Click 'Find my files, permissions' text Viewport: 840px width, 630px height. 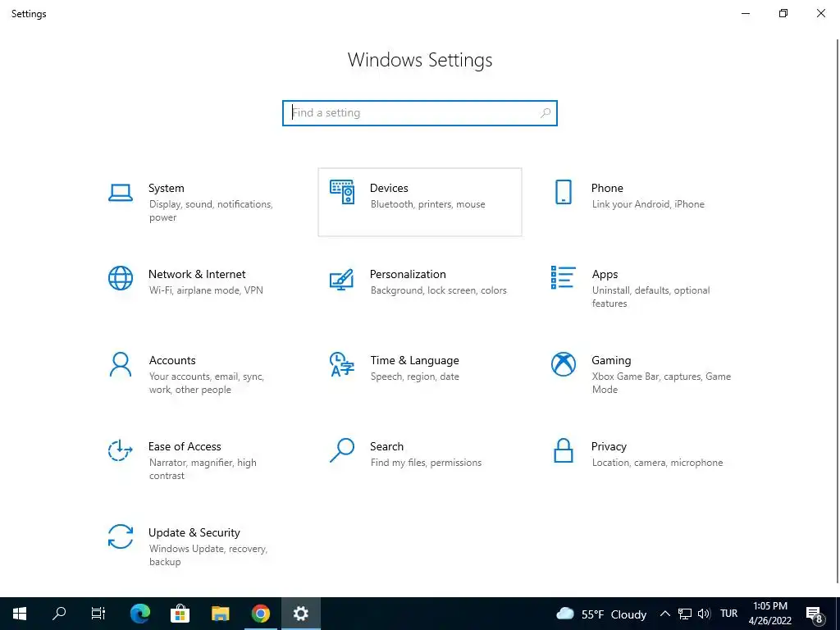[x=426, y=463]
